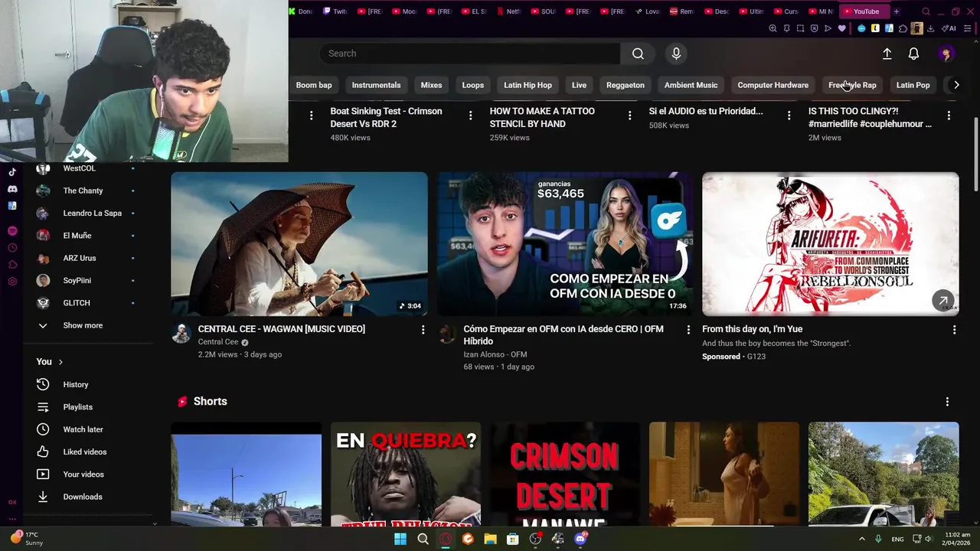This screenshot has width=980, height=551.
Task: Open Windows taskbar search
Action: click(423, 539)
